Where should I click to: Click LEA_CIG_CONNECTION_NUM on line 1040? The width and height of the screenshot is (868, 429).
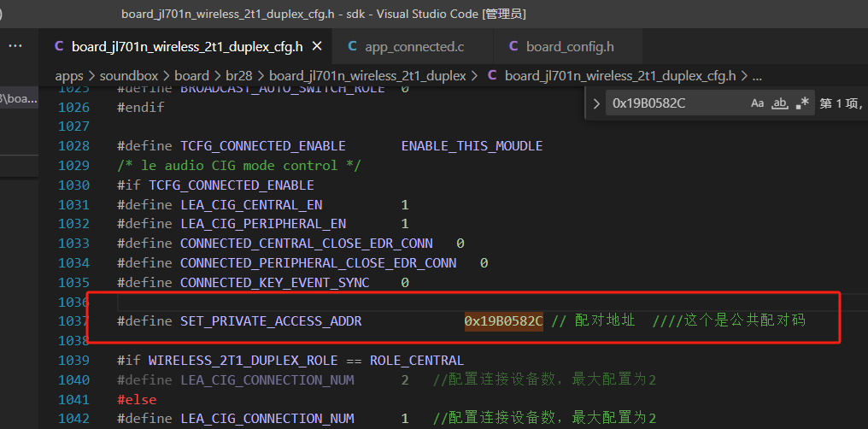coord(267,379)
